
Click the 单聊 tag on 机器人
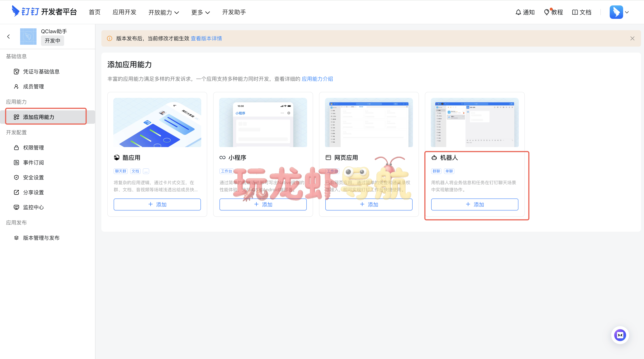pyautogui.click(x=449, y=171)
